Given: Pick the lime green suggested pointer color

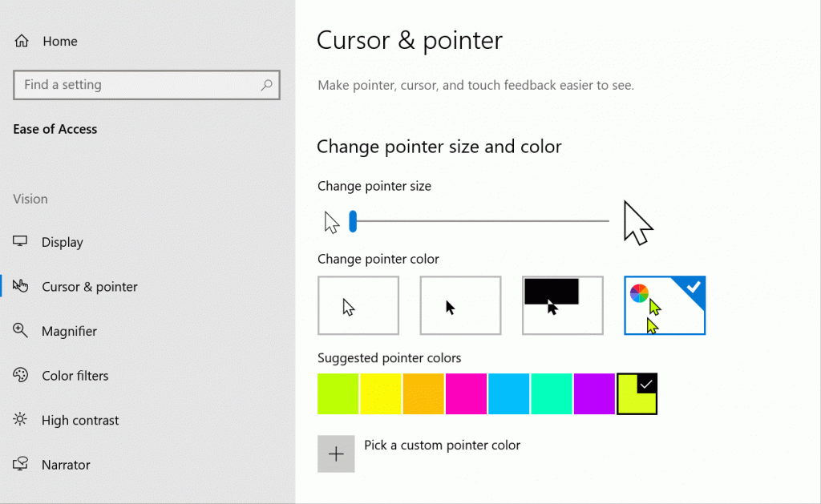Looking at the screenshot, I should [x=338, y=393].
